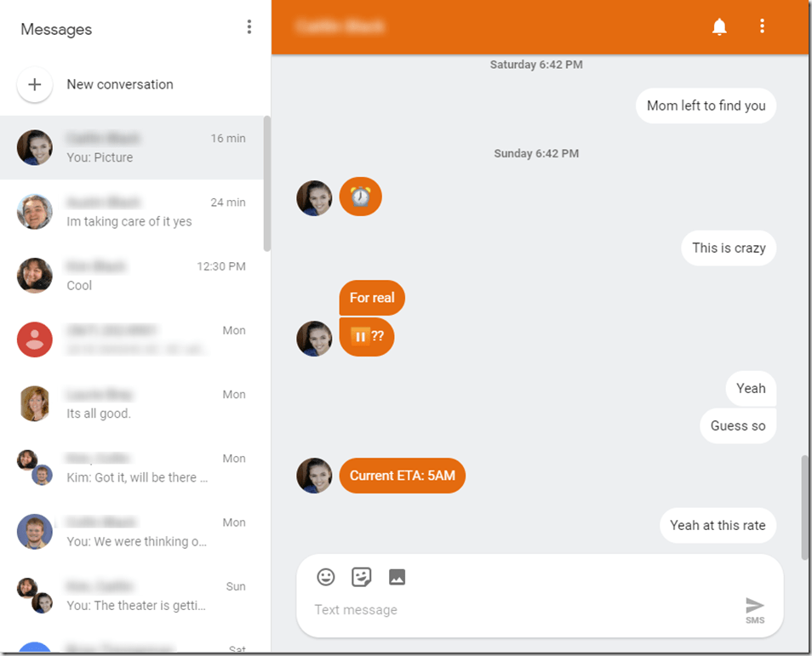Open conversation 'You: The theater is getti...'
The image size is (812, 656).
(132, 596)
